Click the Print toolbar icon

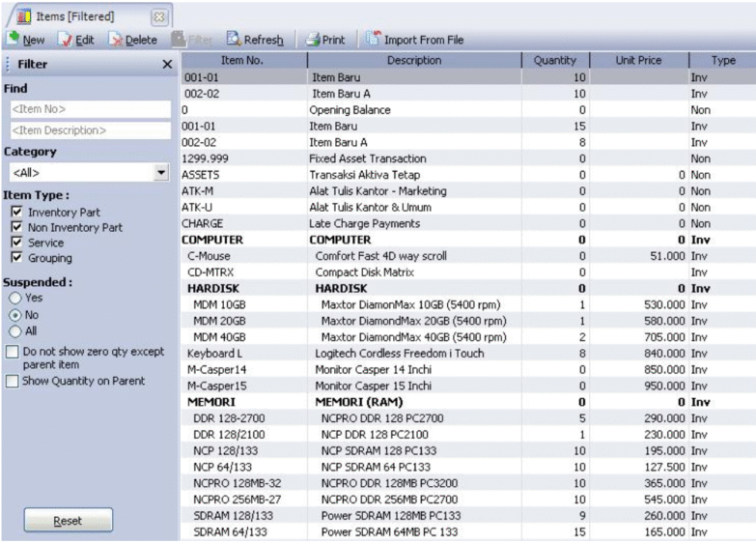[x=313, y=40]
